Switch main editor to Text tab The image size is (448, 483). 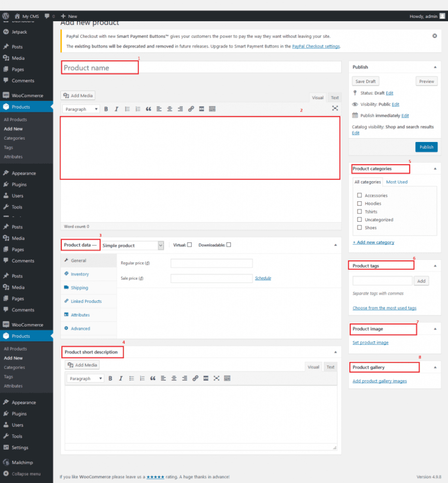(334, 98)
